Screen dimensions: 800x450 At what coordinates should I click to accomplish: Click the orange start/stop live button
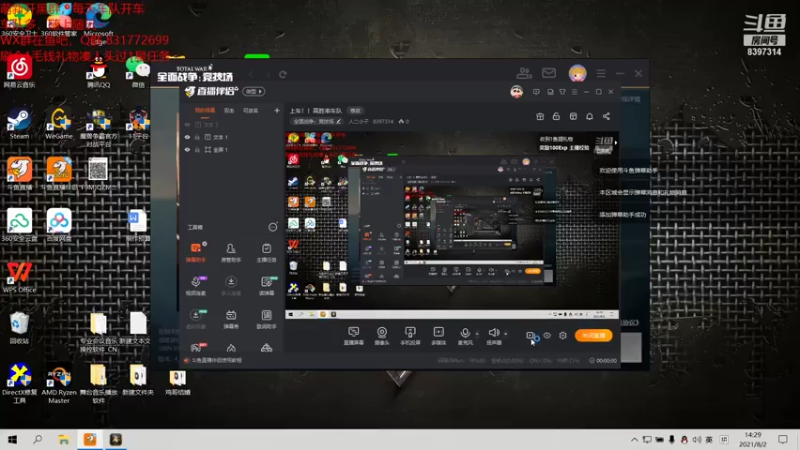click(593, 336)
